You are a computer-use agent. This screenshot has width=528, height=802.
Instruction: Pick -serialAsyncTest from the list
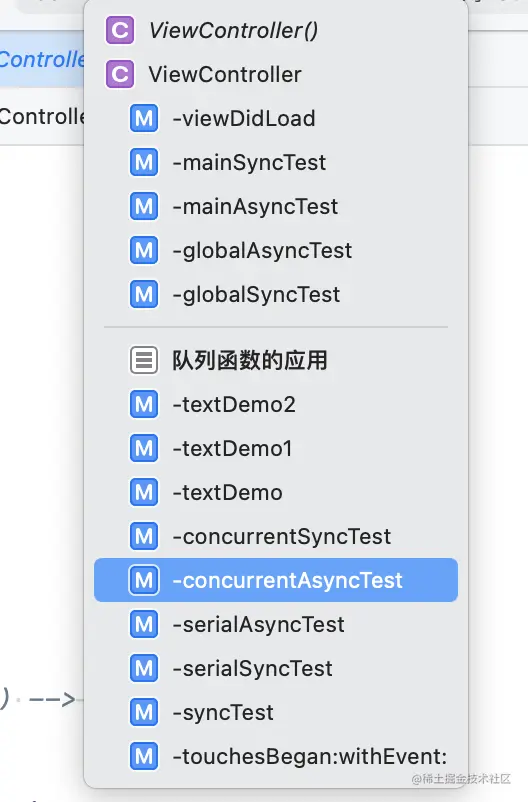[x=276, y=624]
